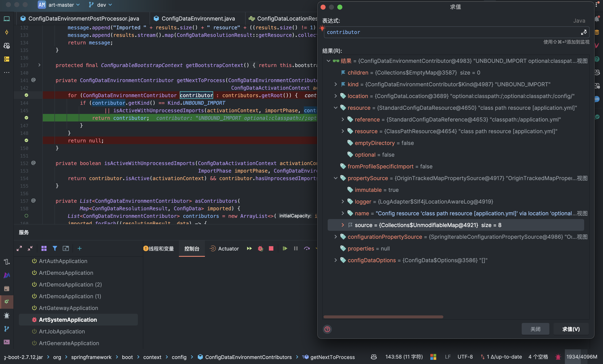
Task: Toggle breakpoint on return contributor line
Action: [x=26, y=118]
